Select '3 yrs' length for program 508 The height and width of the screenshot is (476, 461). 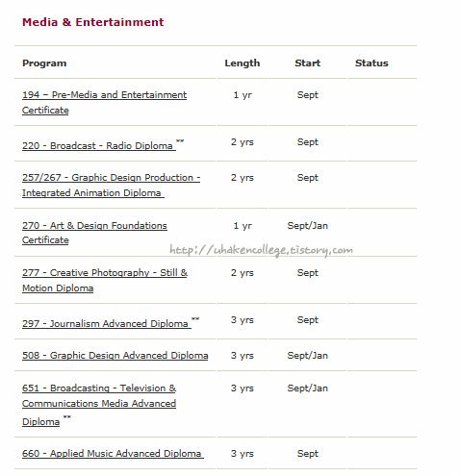pos(243,356)
